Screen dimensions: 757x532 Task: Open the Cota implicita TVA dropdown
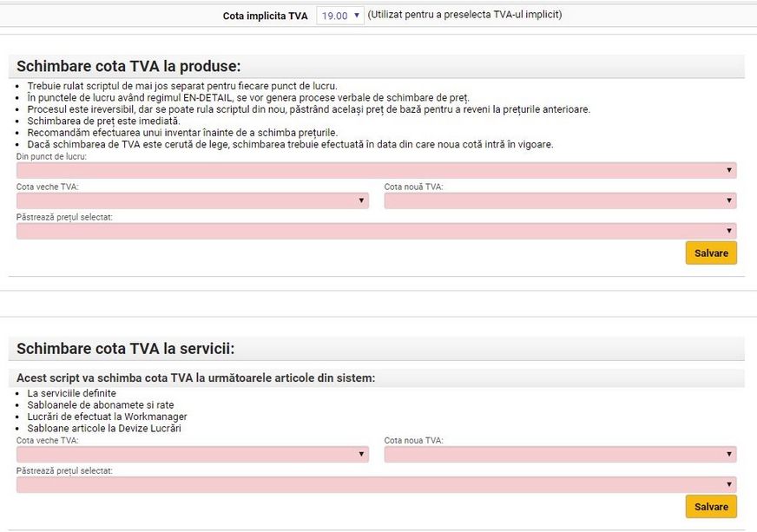pyautogui.click(x=339, y=16)
